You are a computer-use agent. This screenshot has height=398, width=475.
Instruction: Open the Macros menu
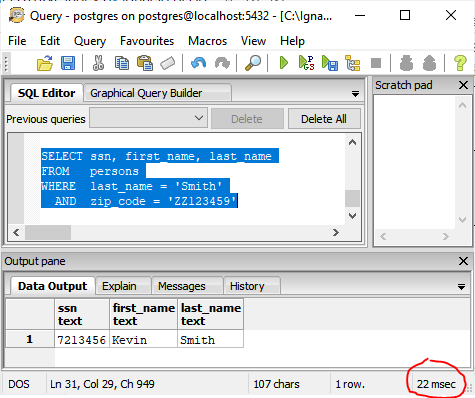click(207, 41)
